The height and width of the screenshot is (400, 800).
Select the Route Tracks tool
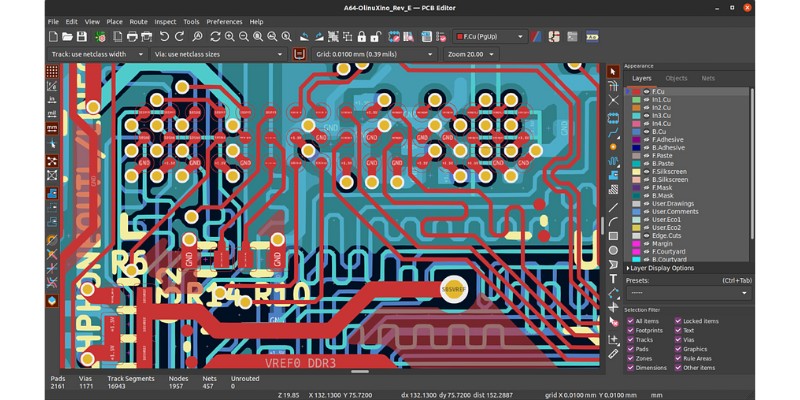tap(613, 132)
